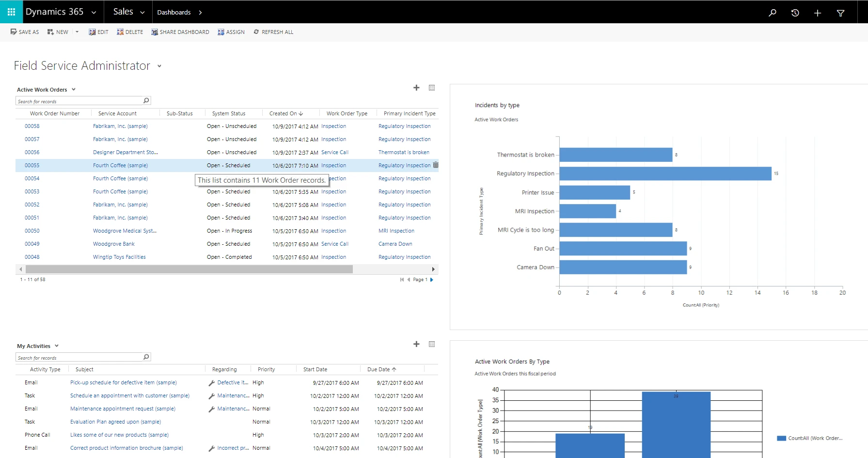Image resolution: width=868 pixels, height=458 pixels.
Task: Expand Dashboards breadcrumb chevron
Action: click(200, 13)
